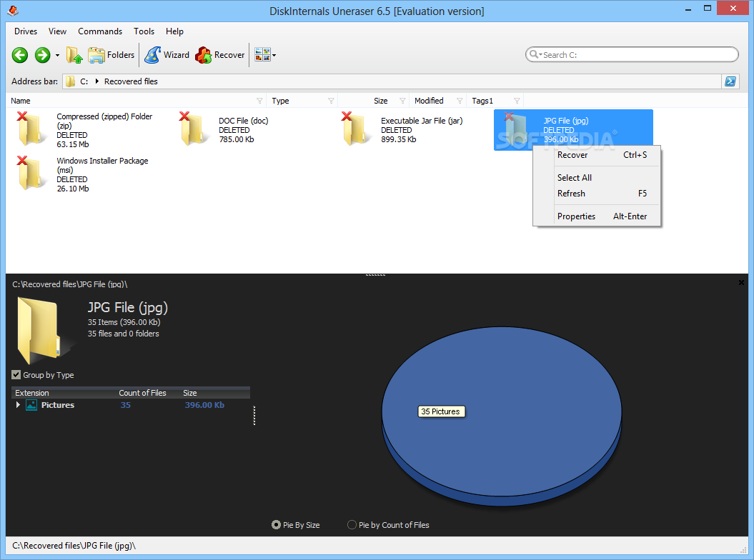754x560 pixels.
Task: Toggle the Folders pane button
Action: pos(111,55)
